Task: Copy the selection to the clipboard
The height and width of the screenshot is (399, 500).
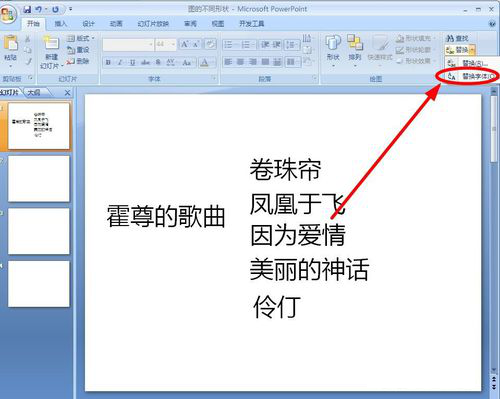Action: (28, 50)
